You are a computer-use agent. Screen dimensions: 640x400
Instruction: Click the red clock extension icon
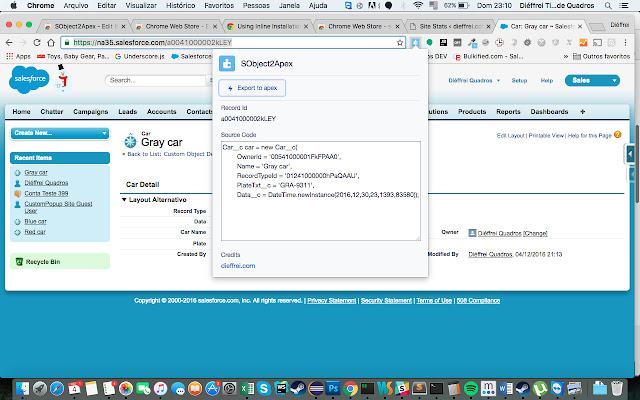click(x=500, y=42)
